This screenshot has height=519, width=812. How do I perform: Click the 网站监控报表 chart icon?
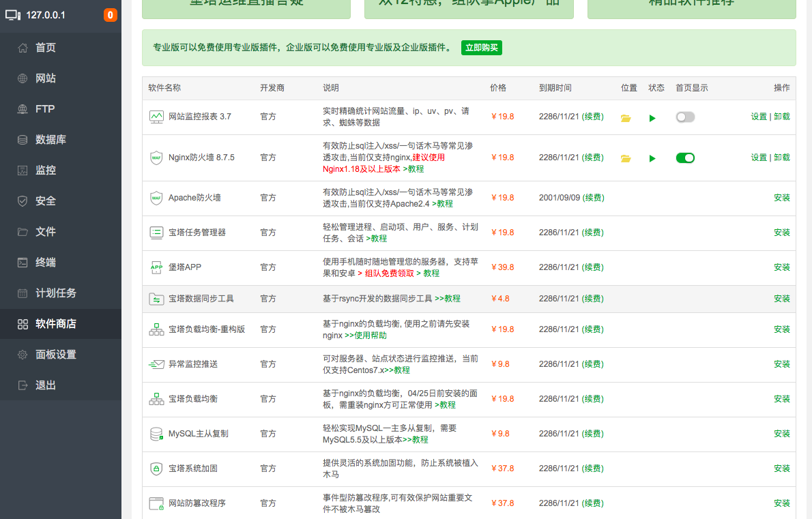pyautogui.click(x=156, y=117)
